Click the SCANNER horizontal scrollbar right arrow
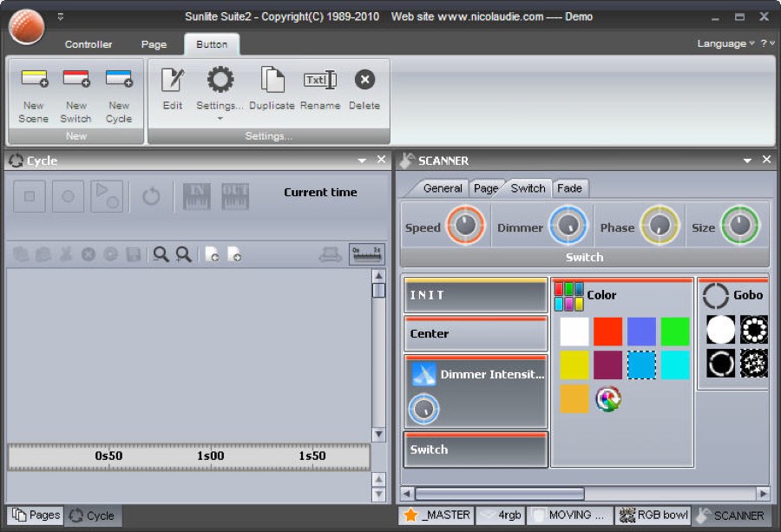Image resolution: width=781 pixels, height=532 pixels. coord(763,494)
